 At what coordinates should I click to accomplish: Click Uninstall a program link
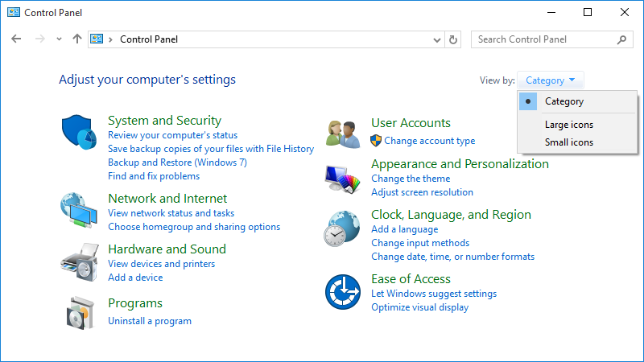(x=150, y=321)
